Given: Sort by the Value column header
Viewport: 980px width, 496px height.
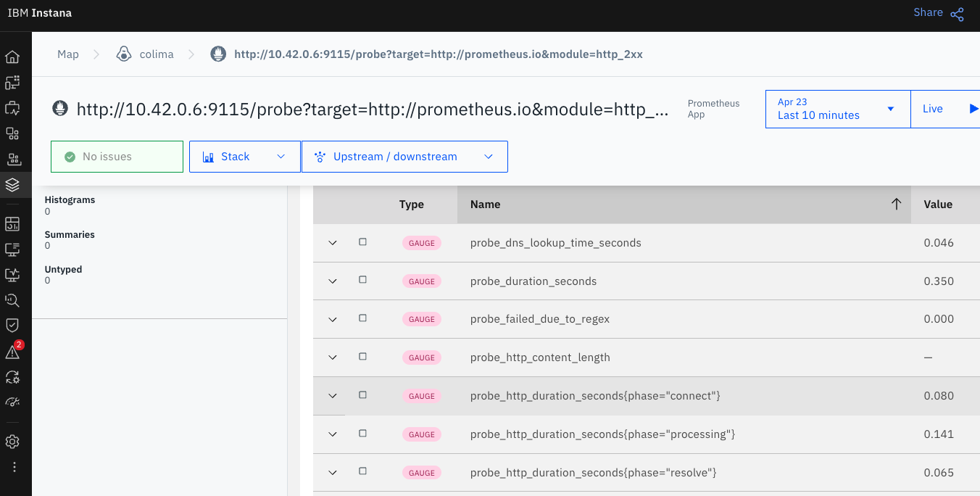Looking at the screenshot, I should click(x=938, y=204).
